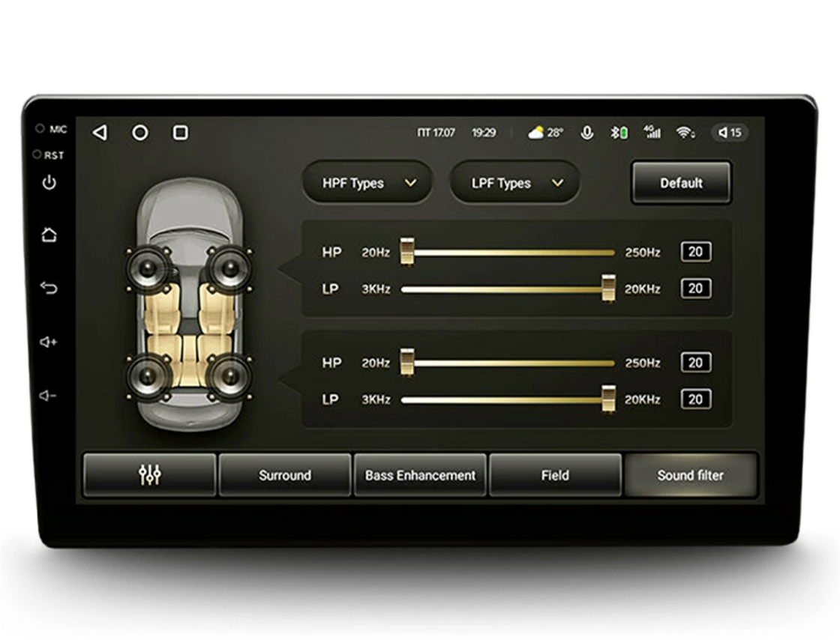Switch to the Surround tab
840x640 pixels.
pos(285,475)
